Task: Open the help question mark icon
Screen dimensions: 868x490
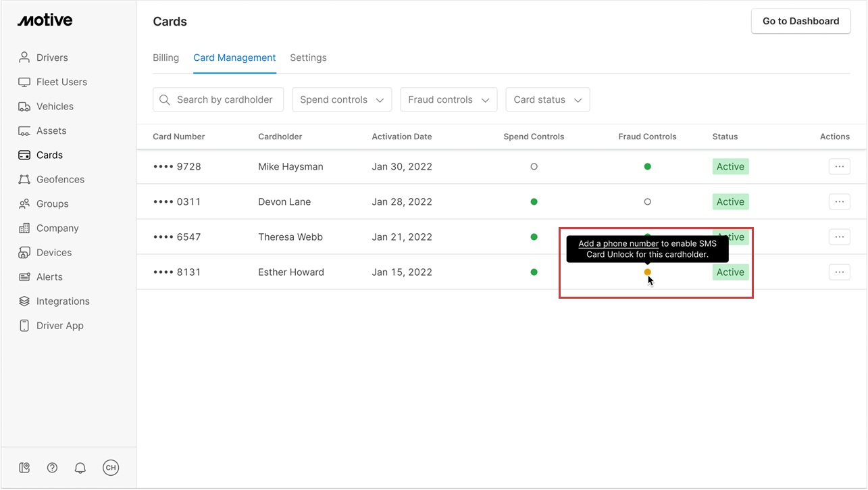Action: coord(53,467)
